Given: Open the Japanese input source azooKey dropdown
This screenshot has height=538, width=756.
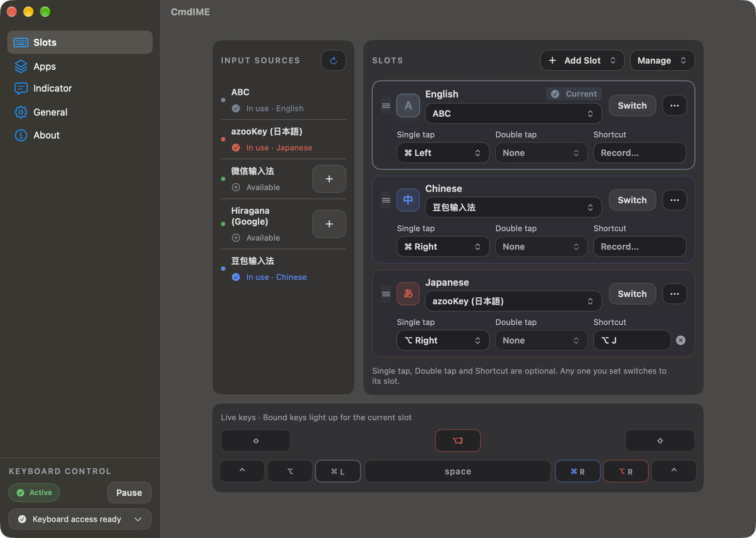Looking at the screenshot, I should (x=514, y=301).
